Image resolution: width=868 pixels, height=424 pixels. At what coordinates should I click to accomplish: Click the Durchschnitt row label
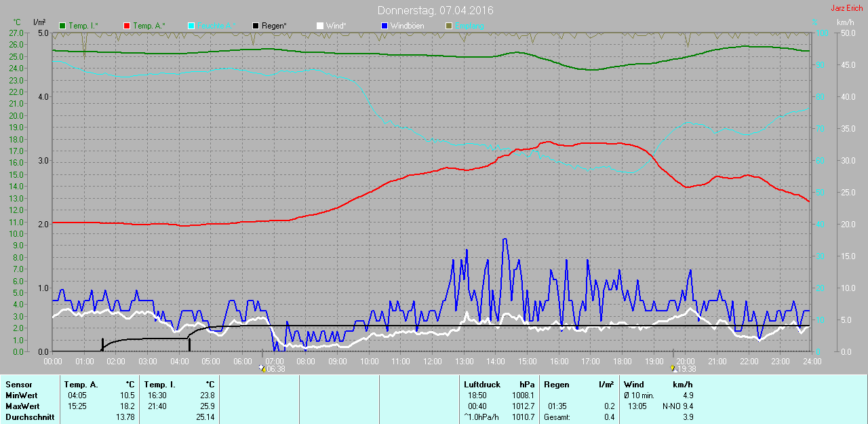(x=30, y=417)
